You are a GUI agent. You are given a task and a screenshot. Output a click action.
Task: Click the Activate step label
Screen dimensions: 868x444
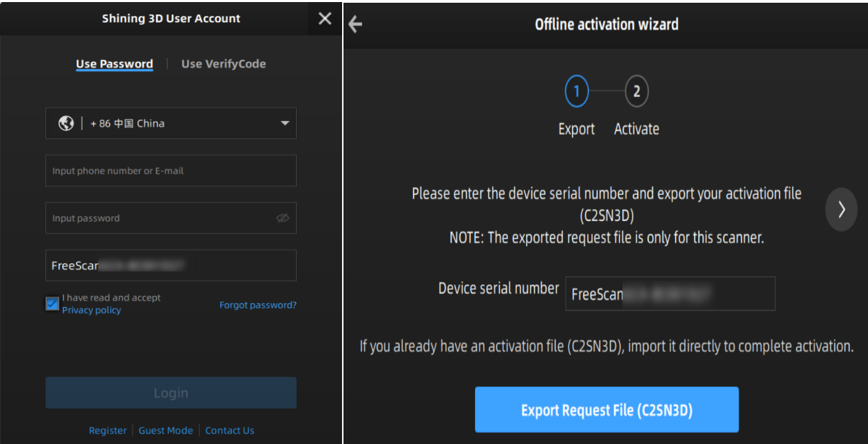[x=637, y=129]
